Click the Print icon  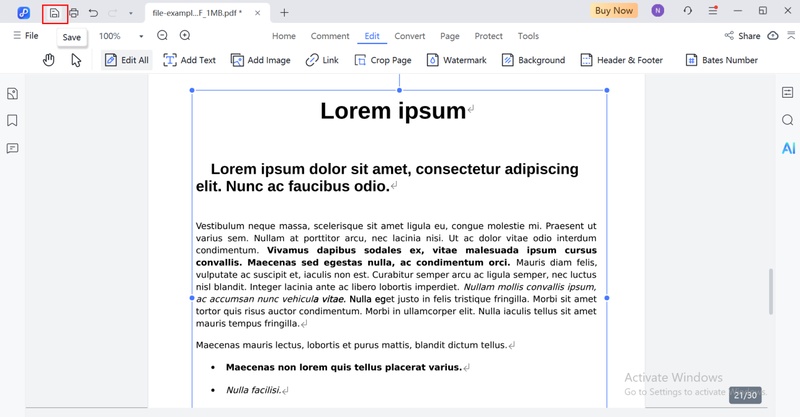[74, 13]
